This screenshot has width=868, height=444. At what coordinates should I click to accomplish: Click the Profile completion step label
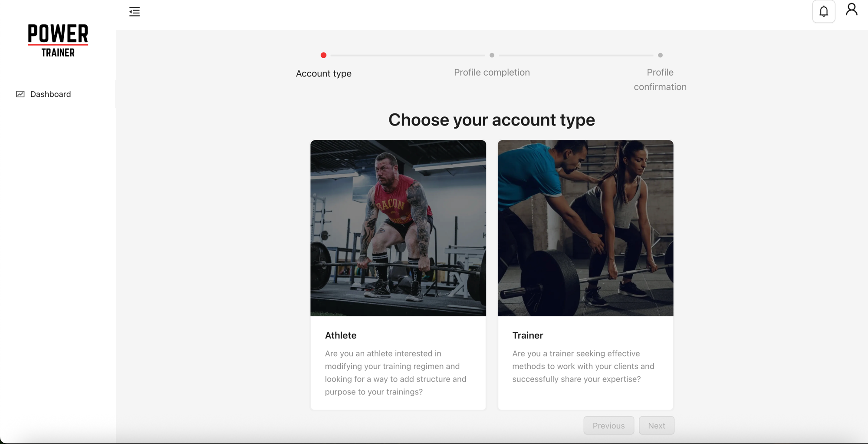(x=492, y=72)
